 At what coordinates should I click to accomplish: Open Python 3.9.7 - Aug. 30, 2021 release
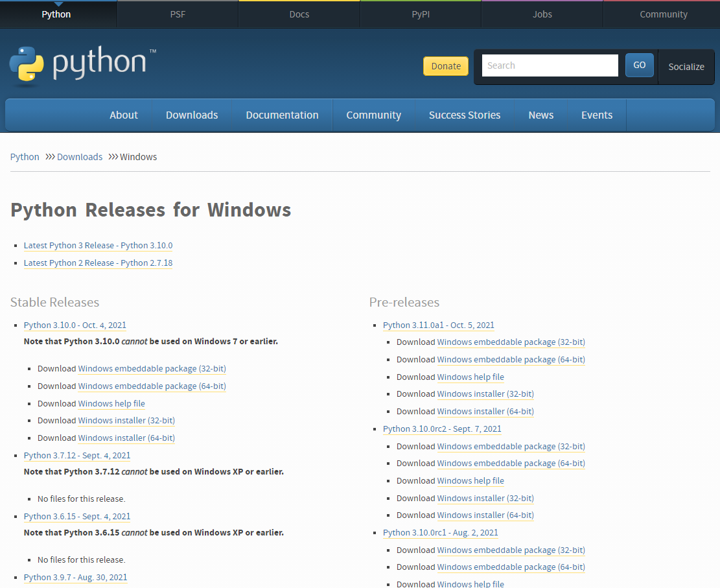pyautogui.click(x=75, y=577)
